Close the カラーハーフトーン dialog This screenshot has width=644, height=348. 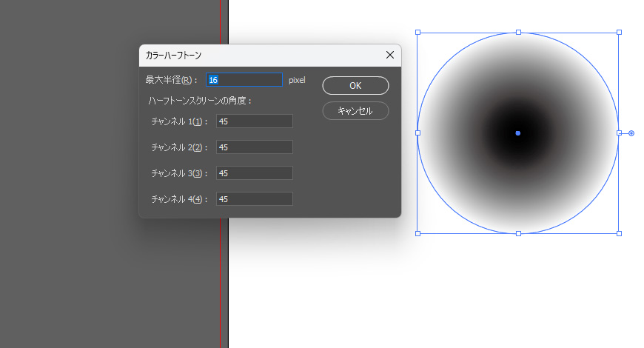pyautogui.click(x=390, y=55)
